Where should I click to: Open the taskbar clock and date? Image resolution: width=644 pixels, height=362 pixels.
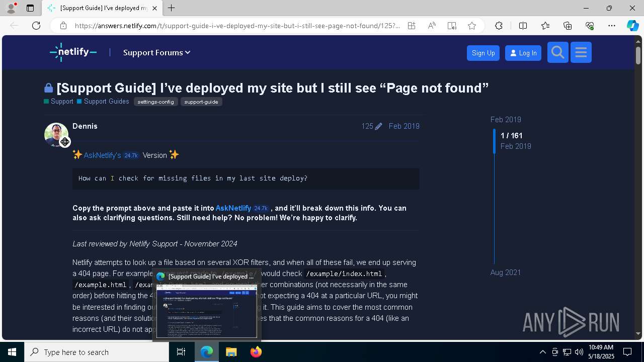coord(601,352)
